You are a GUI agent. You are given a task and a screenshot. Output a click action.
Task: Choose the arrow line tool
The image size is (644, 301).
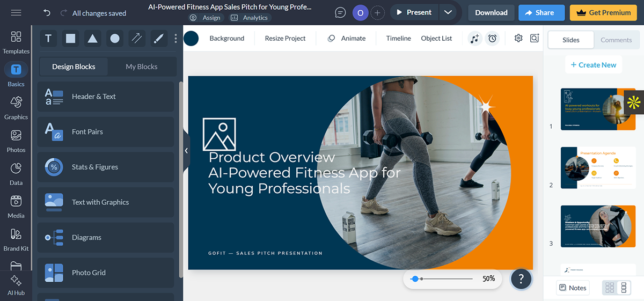137,39
